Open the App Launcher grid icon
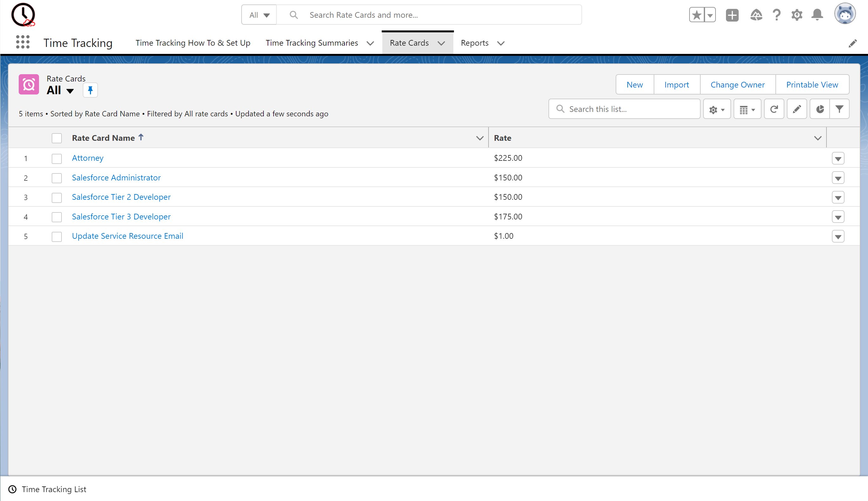 [x=23, y=42]
